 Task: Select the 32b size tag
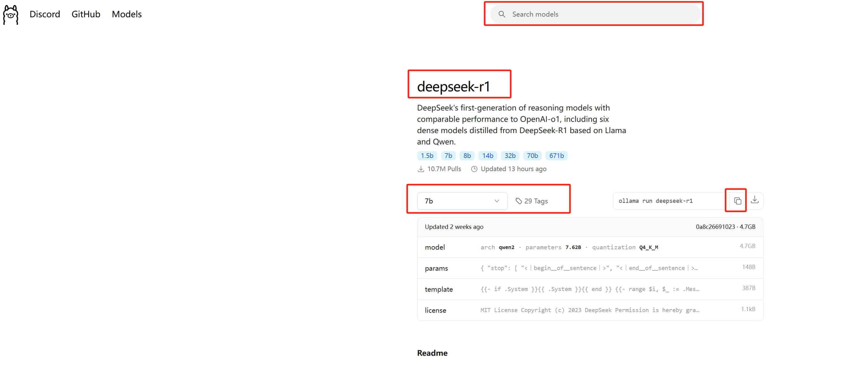pos(510,155)
